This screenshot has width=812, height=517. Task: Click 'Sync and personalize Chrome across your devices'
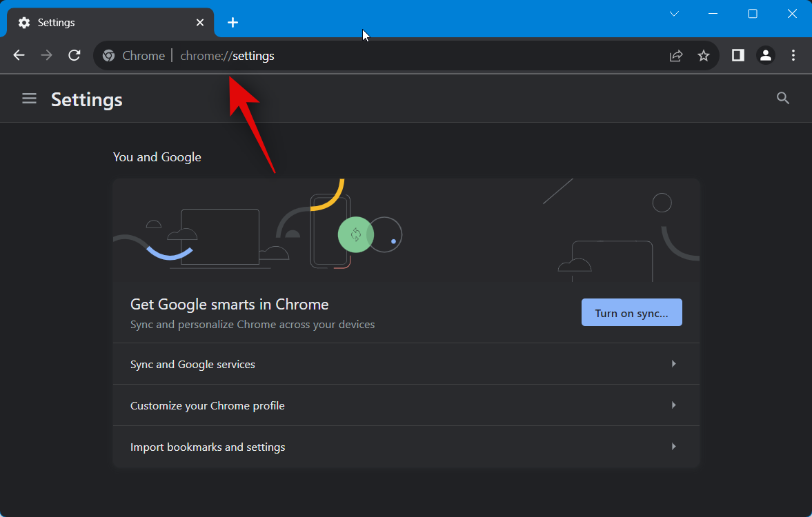[252, 325]
